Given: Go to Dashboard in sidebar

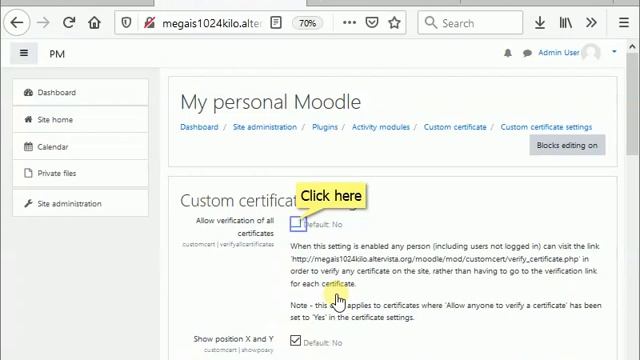Looking at the screenshot, I should click(81, 93).
